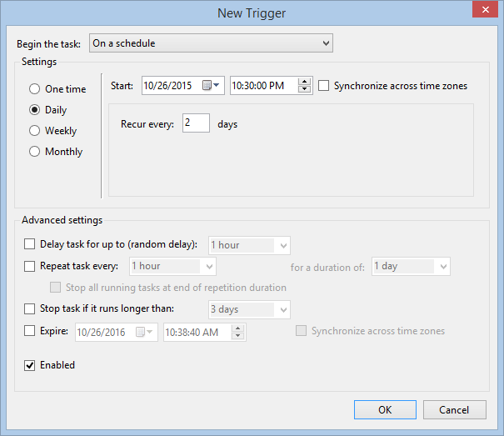This screenshot has height=436, width=504.
Task: Click the Start time input field
Action: [262, 86]
